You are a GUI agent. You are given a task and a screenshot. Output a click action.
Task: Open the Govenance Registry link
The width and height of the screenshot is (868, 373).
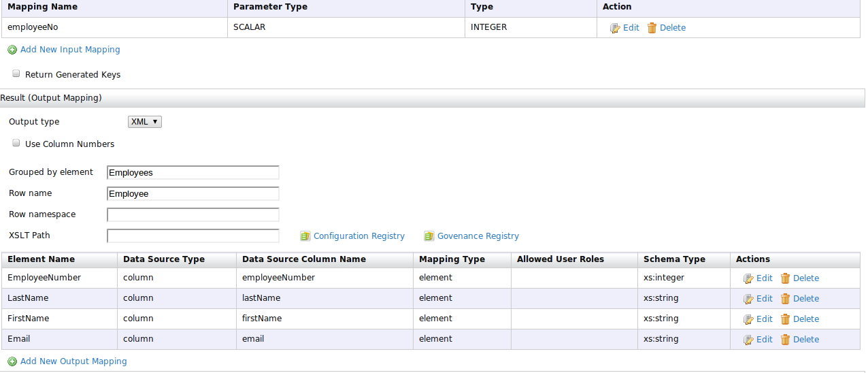tap(478, 236)
